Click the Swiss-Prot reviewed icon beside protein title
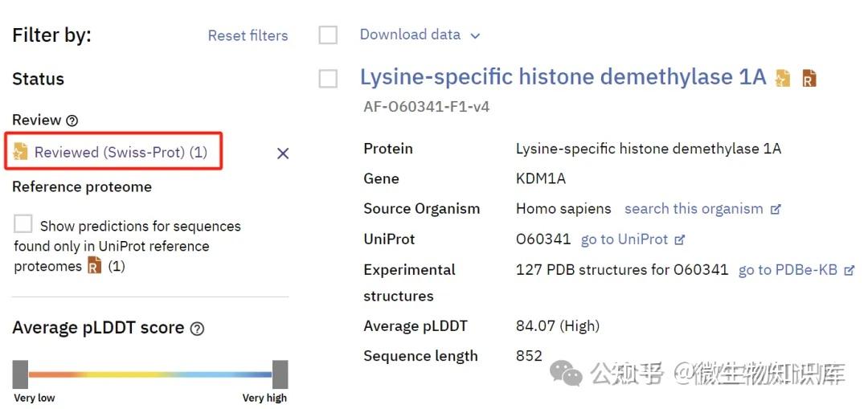The image size is (868, 409). coord(783,78)
